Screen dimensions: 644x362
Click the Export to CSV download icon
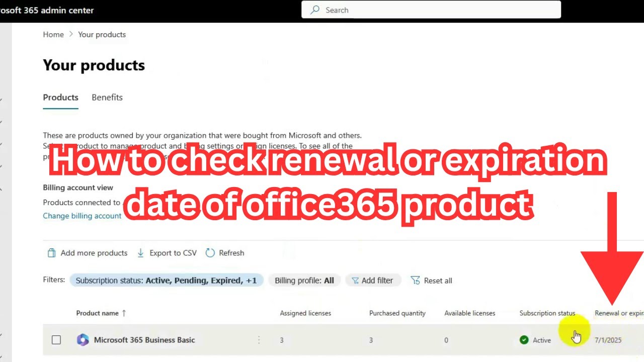click(140, 253)
